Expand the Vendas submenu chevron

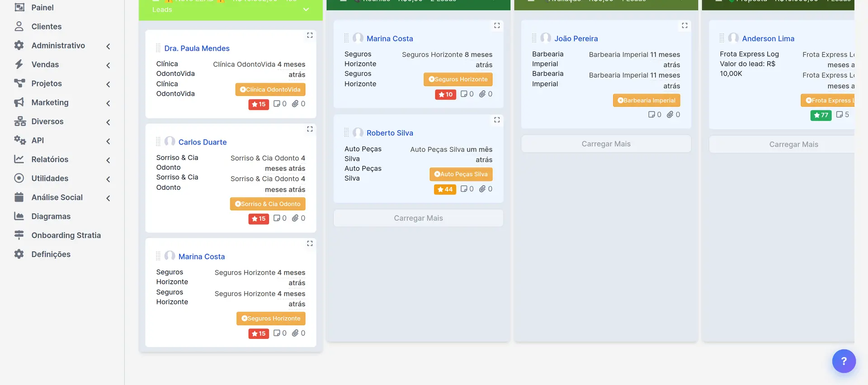108,65
